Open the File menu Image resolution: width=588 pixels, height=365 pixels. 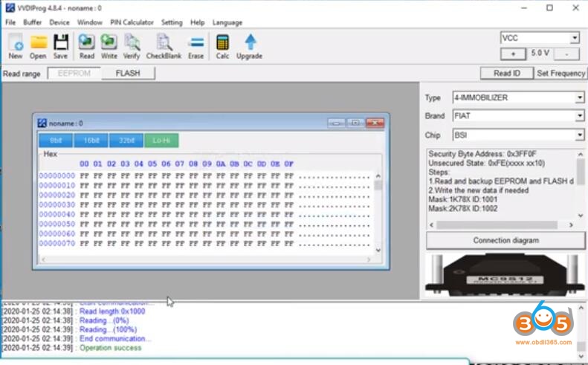point(10,22)
